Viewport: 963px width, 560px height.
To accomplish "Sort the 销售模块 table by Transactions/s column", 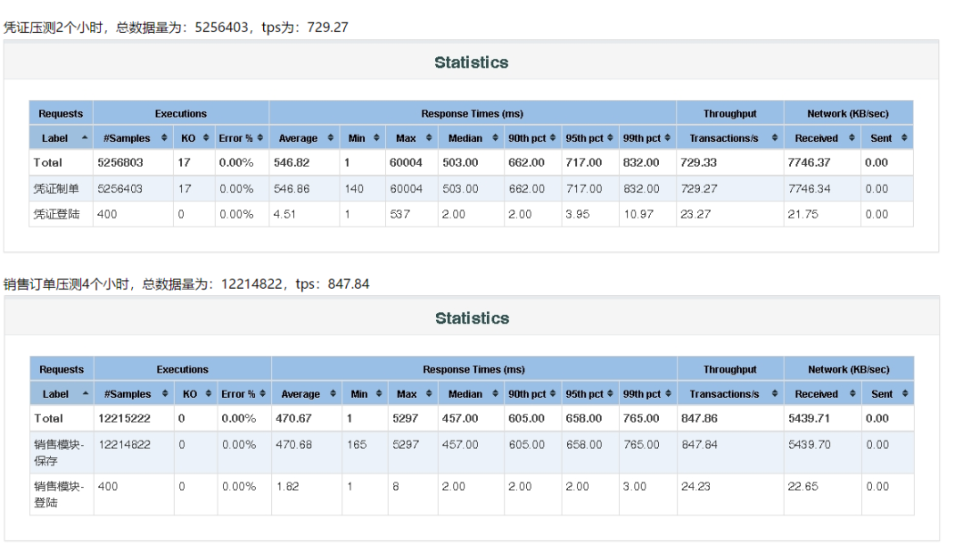I will [731, 394].
